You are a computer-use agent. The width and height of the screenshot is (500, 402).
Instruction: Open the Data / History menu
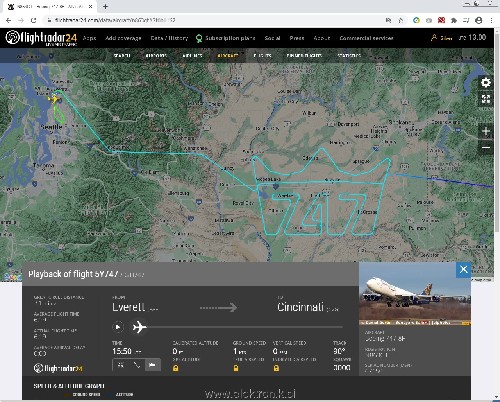[x=169, y=38]
